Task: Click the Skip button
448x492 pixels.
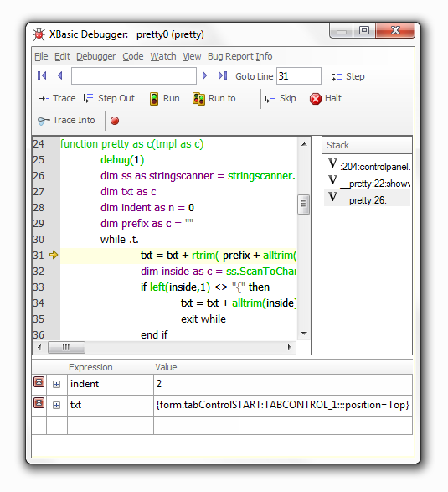Action: tap(281, 99)
